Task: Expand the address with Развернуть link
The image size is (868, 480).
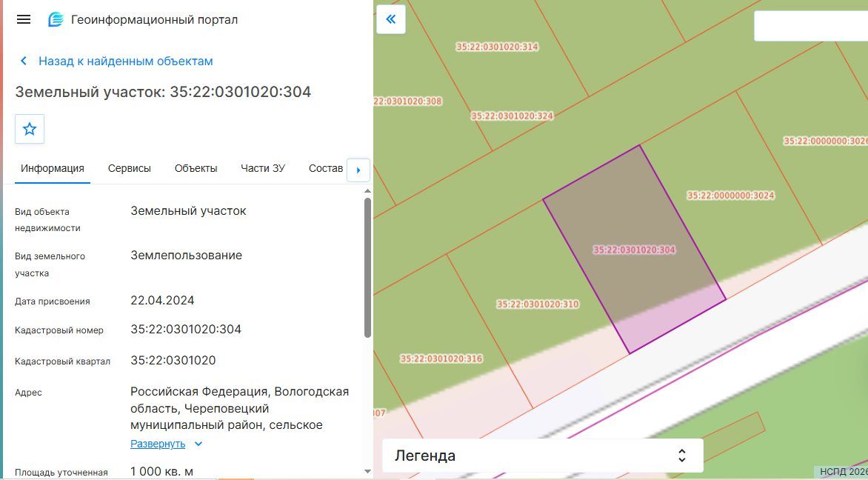Action: [x=158, y=444]
